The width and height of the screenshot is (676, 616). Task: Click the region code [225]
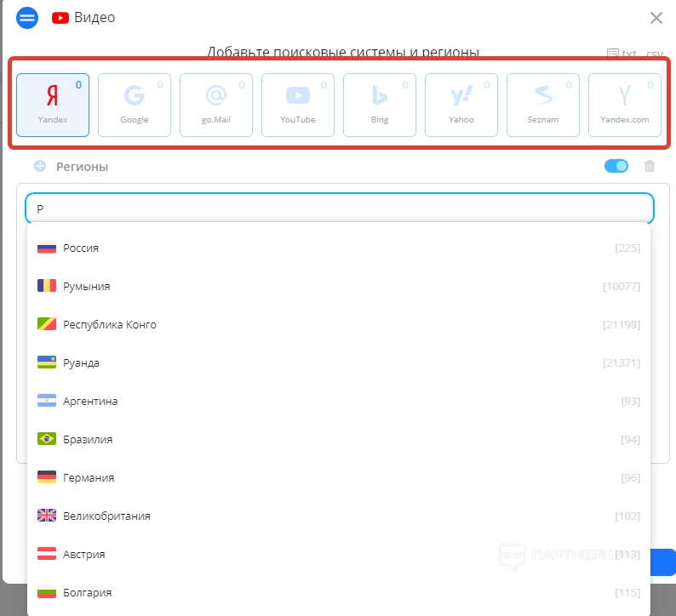pos(627,248)
